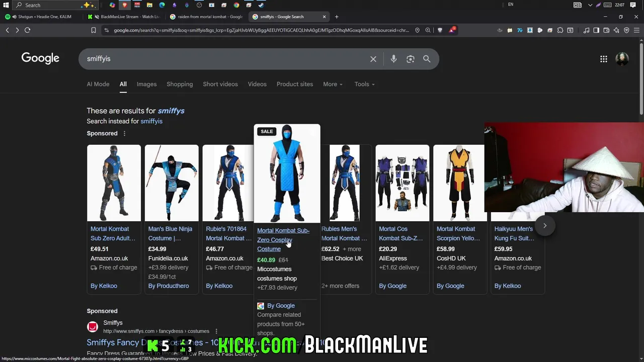This screenshot has width=644, height=362.
Task: Select the Product sites tab
Action: pyautogui.click(x=295, y=84)
